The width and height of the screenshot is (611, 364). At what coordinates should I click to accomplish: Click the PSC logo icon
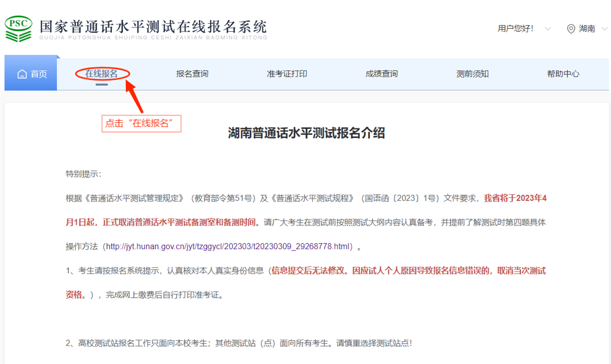coord(18,29)
